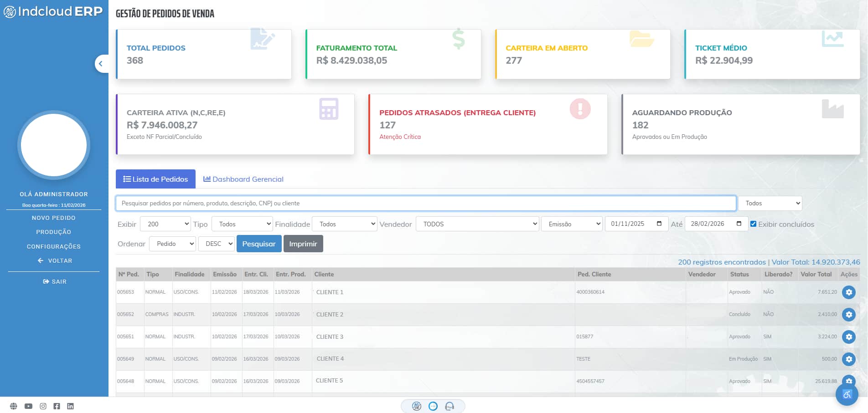Click the Imprimir button
The width and height of the screenshot is (868, 413).
303,244
